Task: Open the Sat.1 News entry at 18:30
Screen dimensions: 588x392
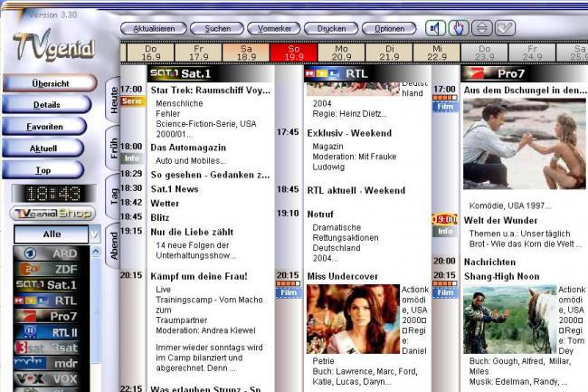Action: 175,189
